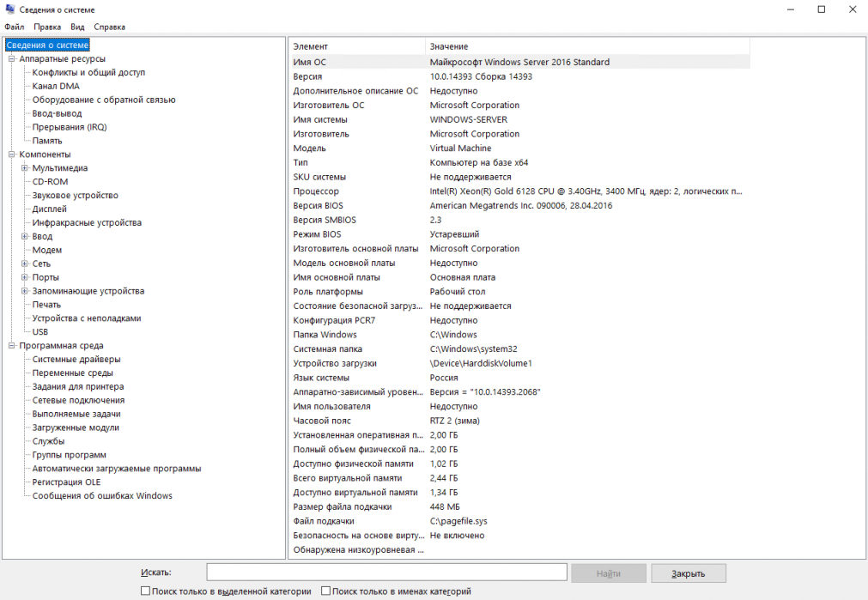This screenshot has width=868, height=600.
Task: Collapse the 'Аппаратные ресурсы' tree node
Action: click(x=12, y=58)
